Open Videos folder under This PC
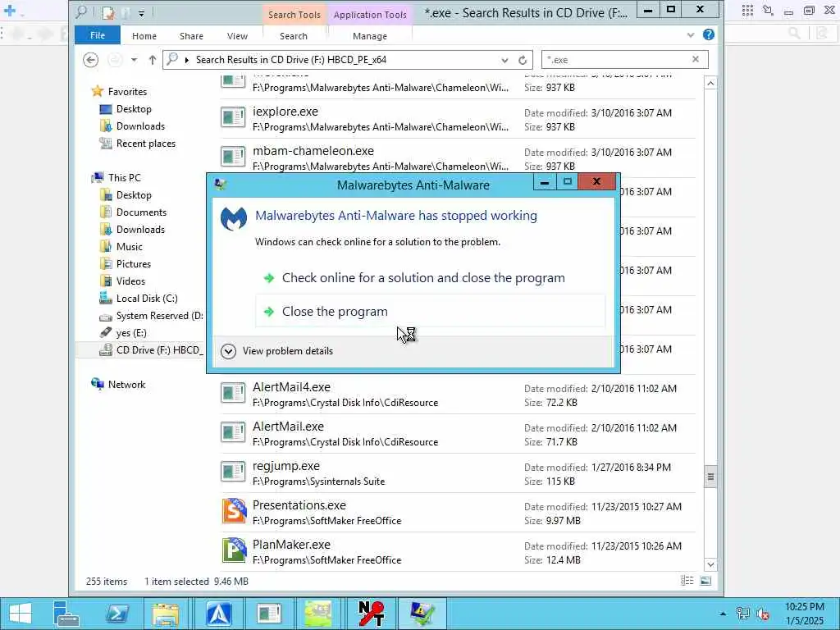Image resolution: width=840 pixels, height=630 pixels. pyautogui.click(x=130, y=281)
